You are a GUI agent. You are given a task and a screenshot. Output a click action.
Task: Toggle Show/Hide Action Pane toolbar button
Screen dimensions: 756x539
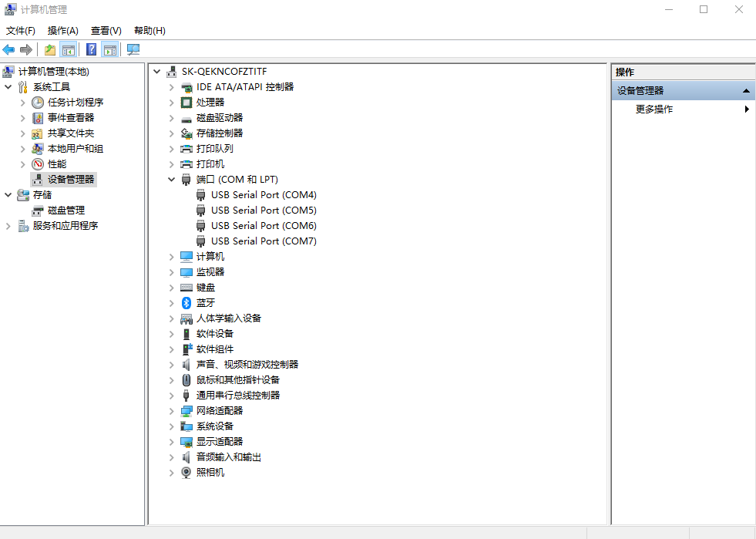pyautogui.click(x=110, y=50)
